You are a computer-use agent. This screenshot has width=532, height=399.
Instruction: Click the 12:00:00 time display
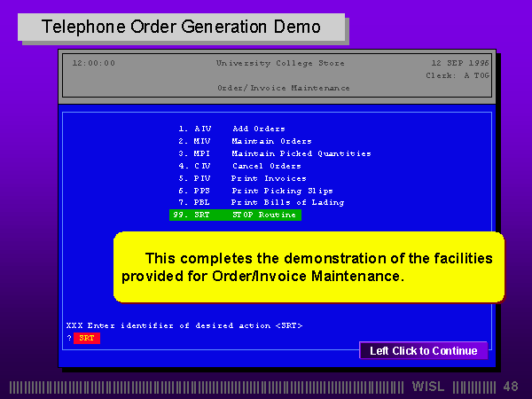(x=93, y=63)
